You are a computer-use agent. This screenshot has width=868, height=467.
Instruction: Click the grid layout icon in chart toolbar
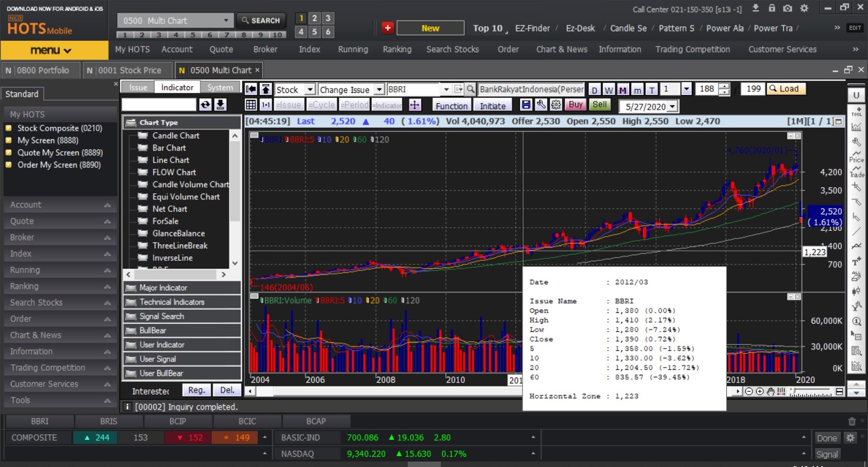pos(251,105)
